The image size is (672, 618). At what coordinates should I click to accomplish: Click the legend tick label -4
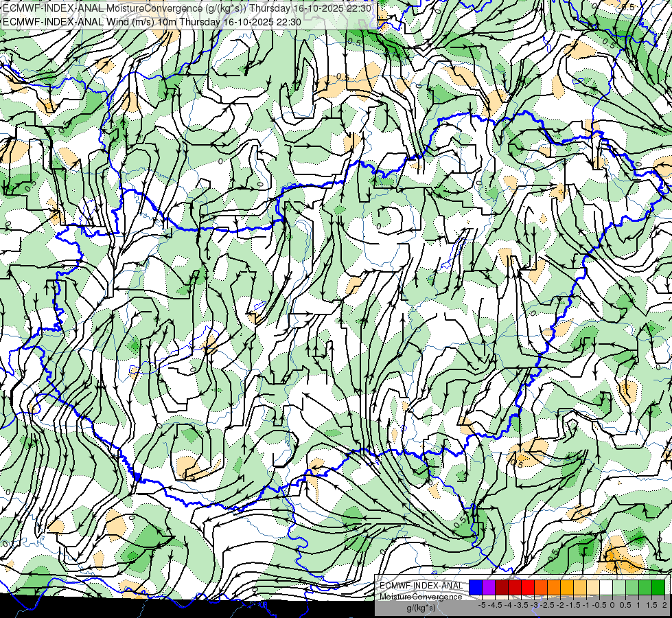pyautogui.click(x=508, y=605)
